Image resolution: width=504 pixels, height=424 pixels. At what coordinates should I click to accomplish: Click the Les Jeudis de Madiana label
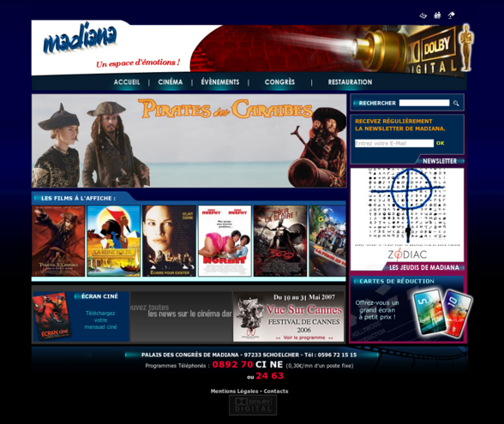click(424, 267)
